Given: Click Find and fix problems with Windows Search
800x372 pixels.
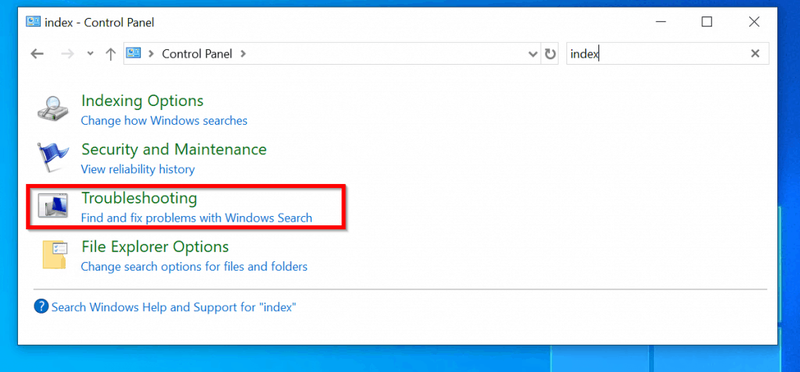Looking at the screenshot, I should click(x=196, y=218).
